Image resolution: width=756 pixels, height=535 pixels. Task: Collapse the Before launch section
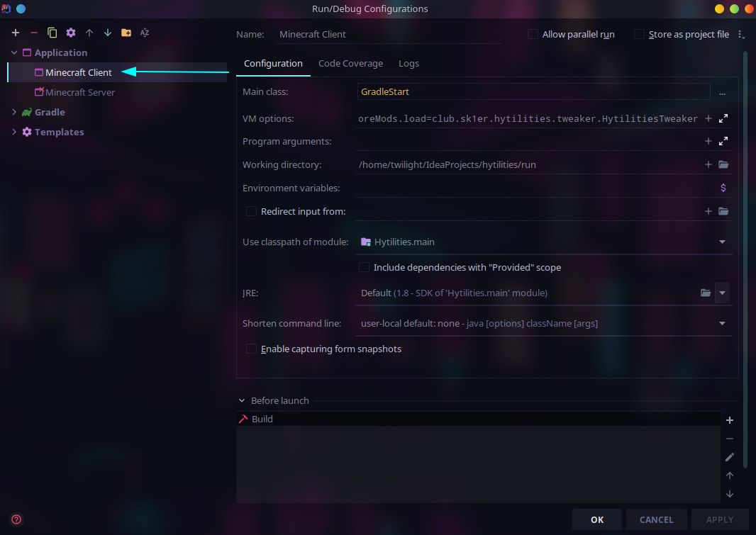(242, 400)
